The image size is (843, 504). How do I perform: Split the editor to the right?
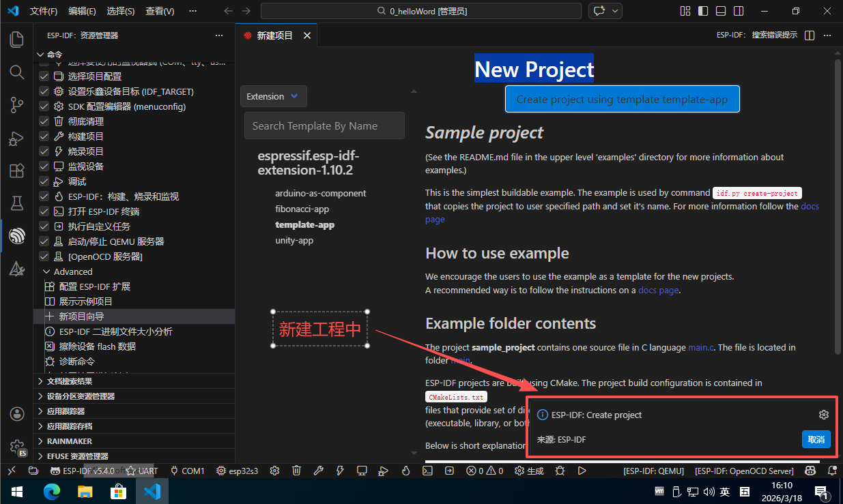click(810, 35)
